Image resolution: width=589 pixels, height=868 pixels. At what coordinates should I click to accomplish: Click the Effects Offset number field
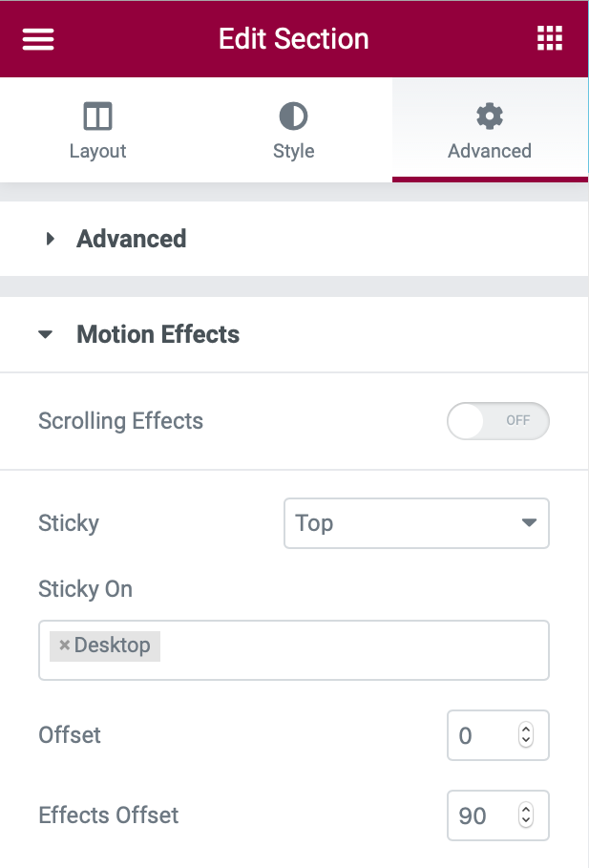[480, 815]
